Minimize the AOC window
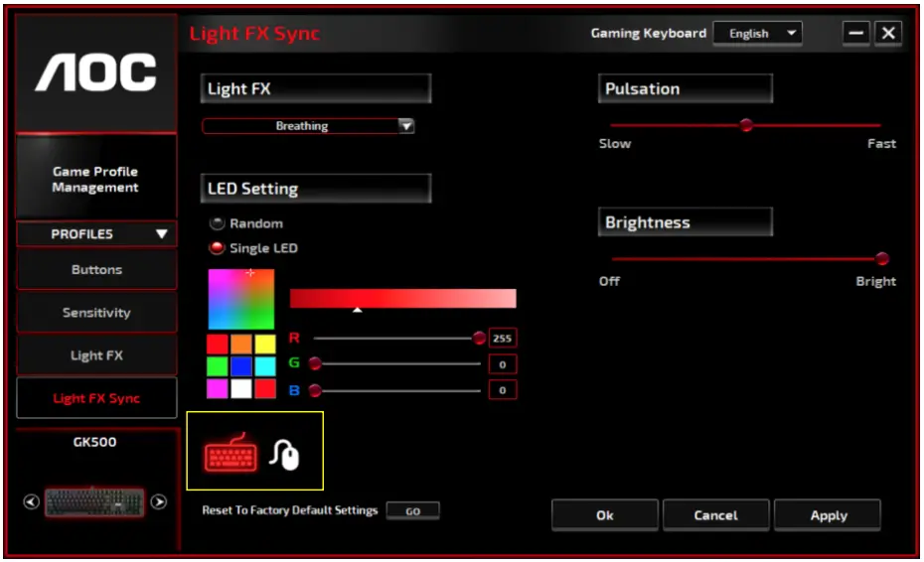The height and width of the screenshot is (562, 924). point(856,33)
